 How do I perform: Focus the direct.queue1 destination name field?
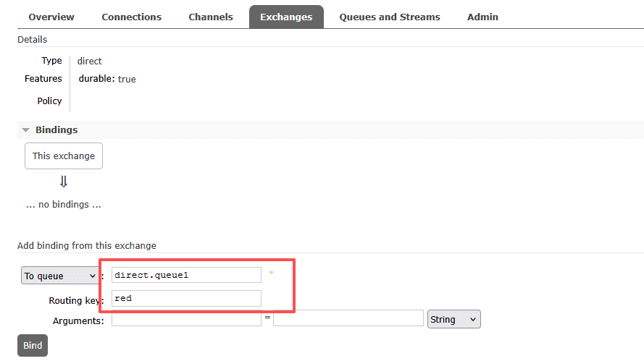point(186,275)
